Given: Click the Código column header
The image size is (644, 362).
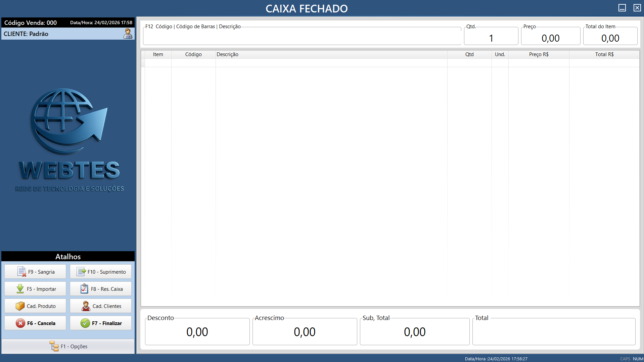Looking at the screenshot, I should coord(193,54).
